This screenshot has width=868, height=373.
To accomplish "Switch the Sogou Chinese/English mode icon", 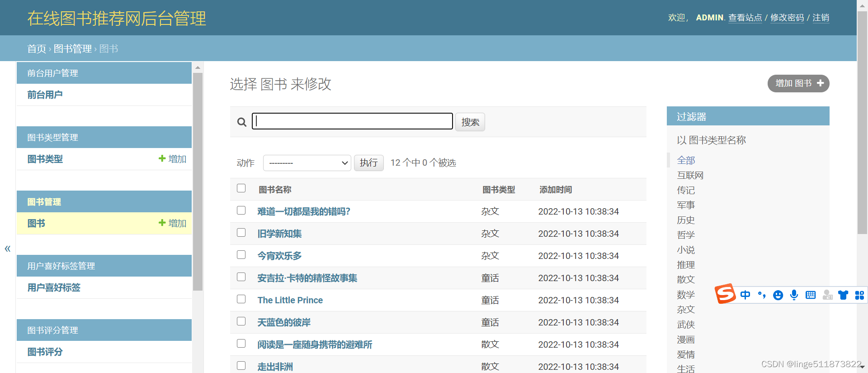I will [745, 295].
